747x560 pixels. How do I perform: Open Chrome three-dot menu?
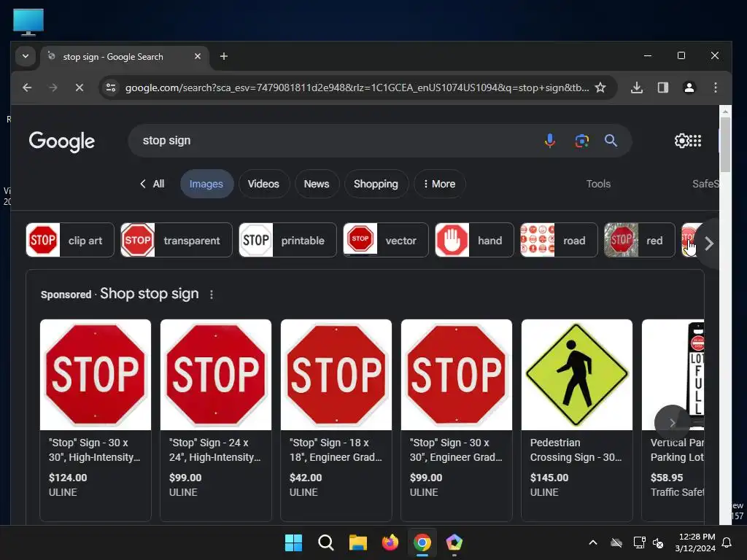tap(715, 87)
